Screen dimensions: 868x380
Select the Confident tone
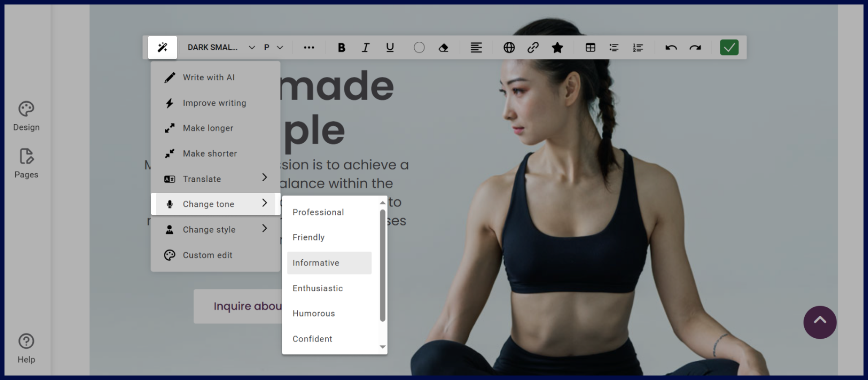(x=330, y=339)
